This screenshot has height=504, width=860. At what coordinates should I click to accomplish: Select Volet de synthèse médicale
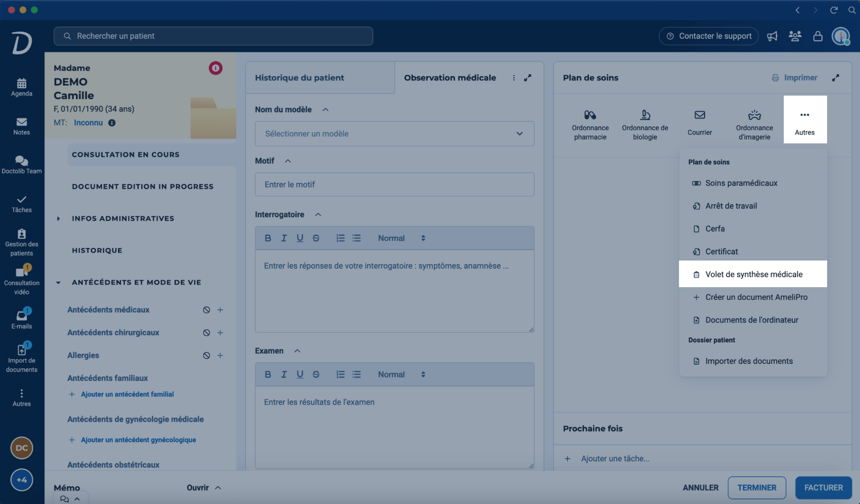(x=753, y=274)
